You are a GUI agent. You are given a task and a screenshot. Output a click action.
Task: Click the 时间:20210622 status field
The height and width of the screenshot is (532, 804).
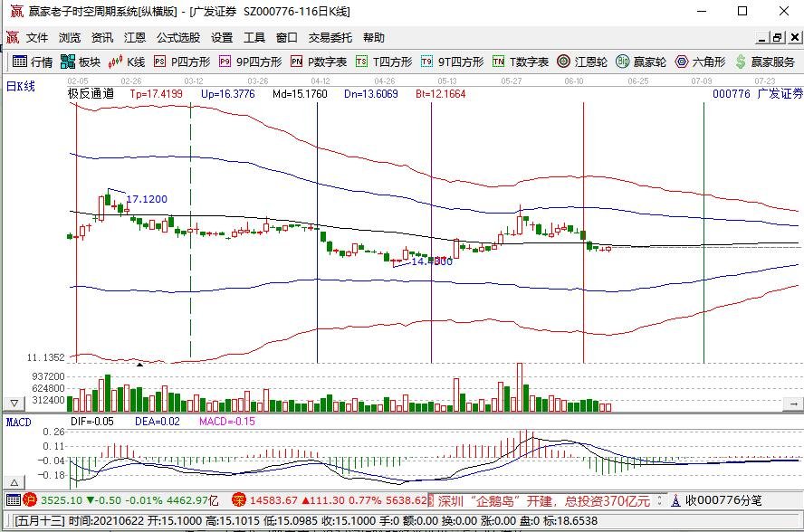pos(106,521)
